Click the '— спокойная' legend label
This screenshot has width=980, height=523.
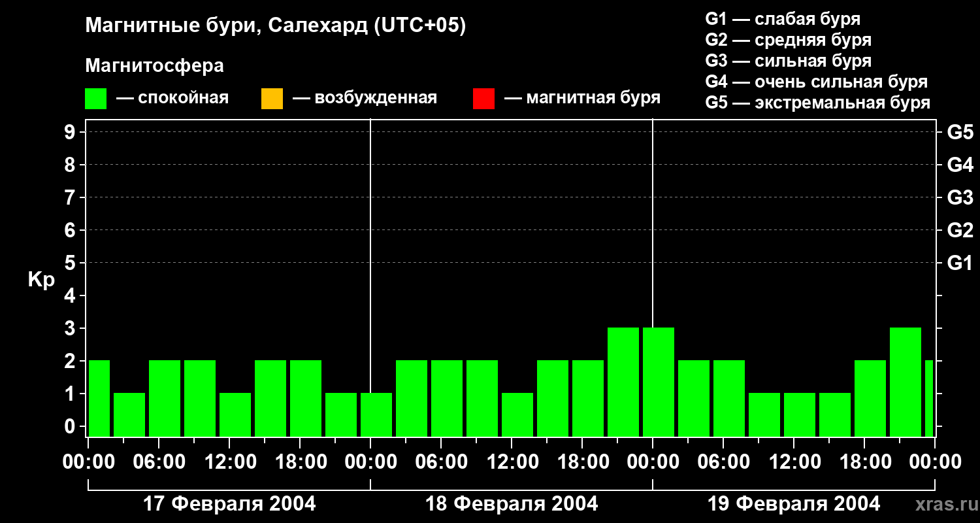[x=172, y=98]
